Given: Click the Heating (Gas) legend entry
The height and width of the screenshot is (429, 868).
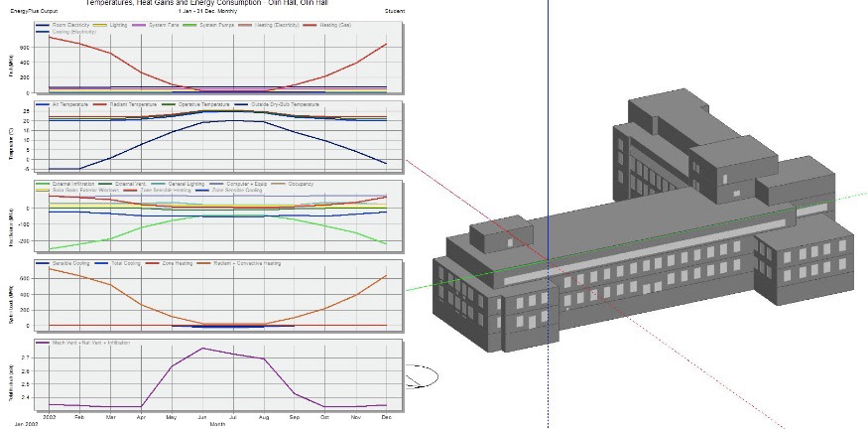Looking at the screenshot, I should [326, 25].
